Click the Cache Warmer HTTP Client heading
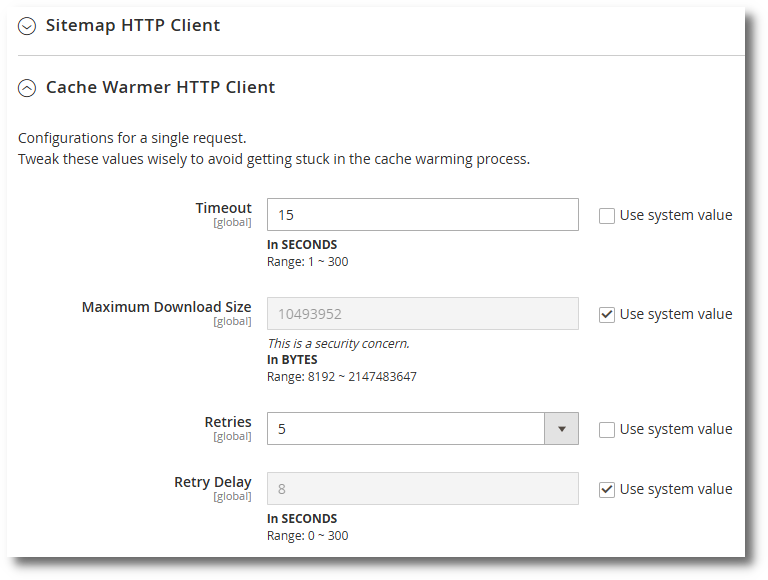The height and width of the screenshot is (580, 768). [x=160, y=87]
